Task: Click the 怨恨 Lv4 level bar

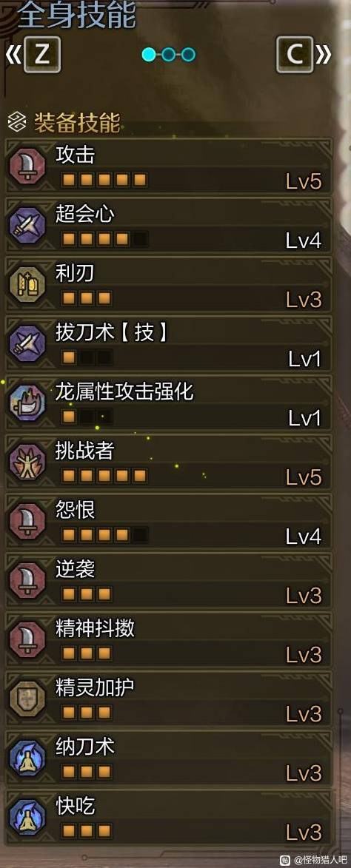Action: pos(104,535)
